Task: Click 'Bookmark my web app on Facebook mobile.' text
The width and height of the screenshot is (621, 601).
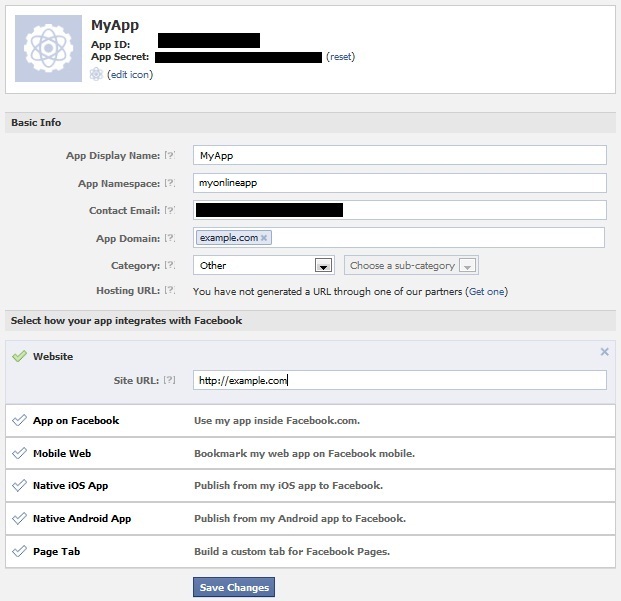Action: 305,453
